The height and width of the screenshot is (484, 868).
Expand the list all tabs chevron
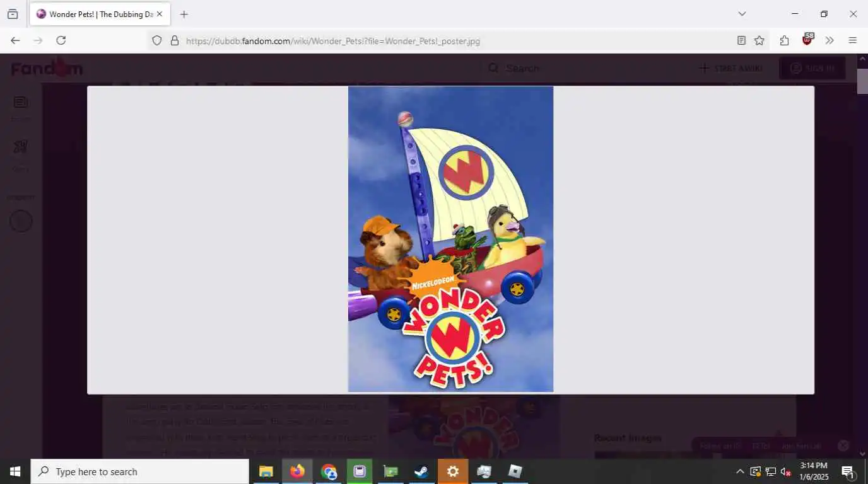[x=742, y=14]
